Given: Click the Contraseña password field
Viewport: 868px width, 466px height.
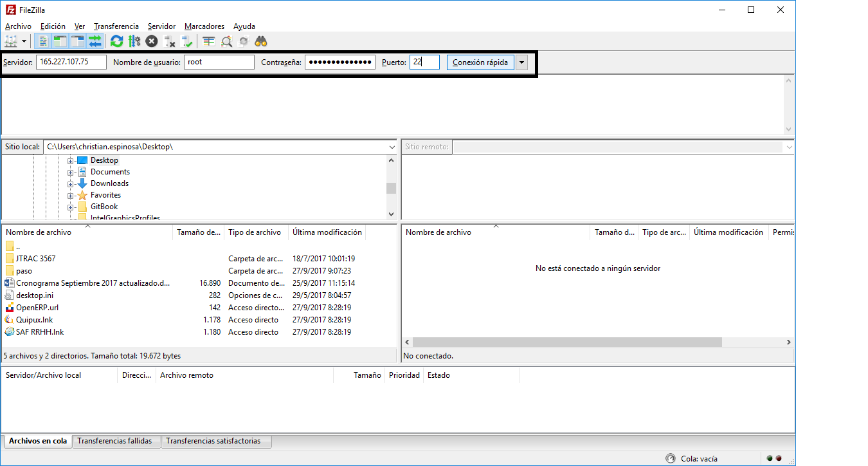Looking at the screenshot, I should [340, 62].
